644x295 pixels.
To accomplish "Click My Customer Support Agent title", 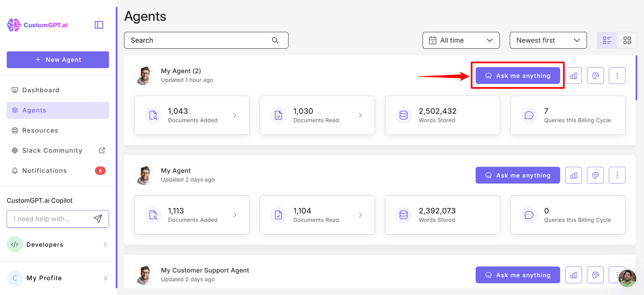I will pos(205,270).
